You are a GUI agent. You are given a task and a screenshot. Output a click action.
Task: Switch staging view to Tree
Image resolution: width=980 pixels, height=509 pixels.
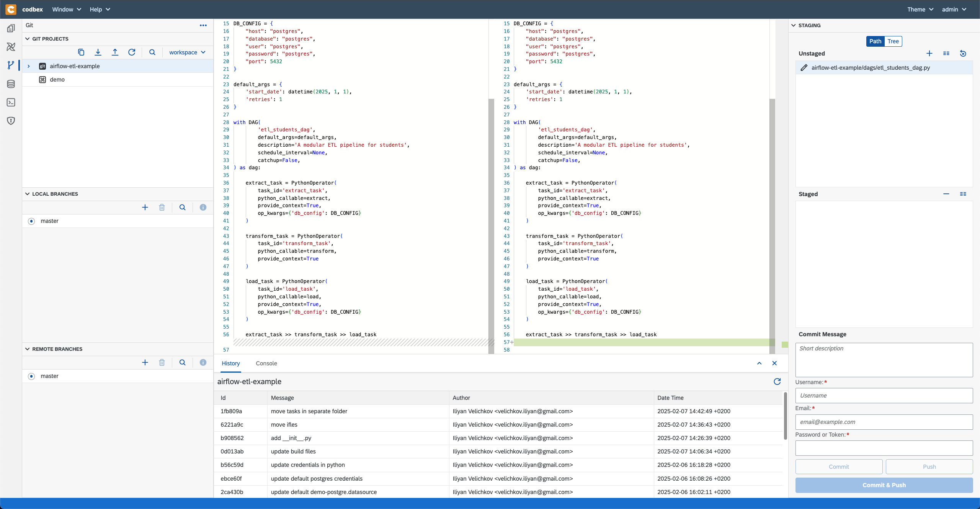(x=893, y=41)
